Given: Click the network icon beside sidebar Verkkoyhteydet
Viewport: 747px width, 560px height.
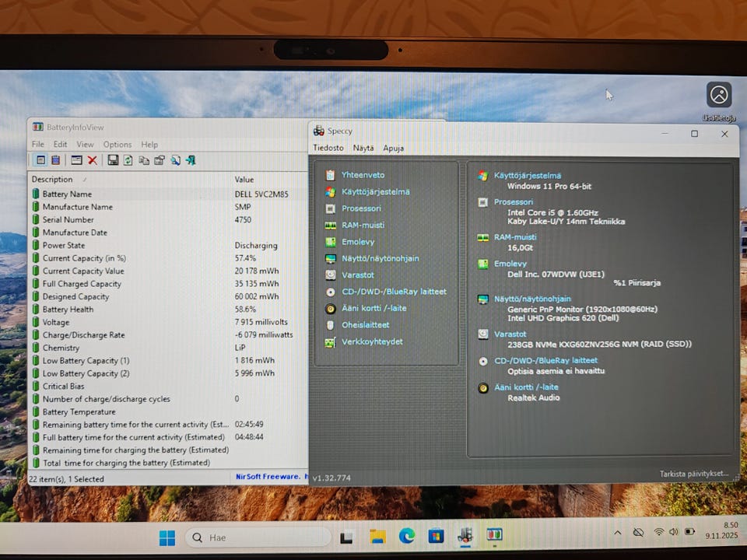Looking at the screenshot, I should [330, 342].
